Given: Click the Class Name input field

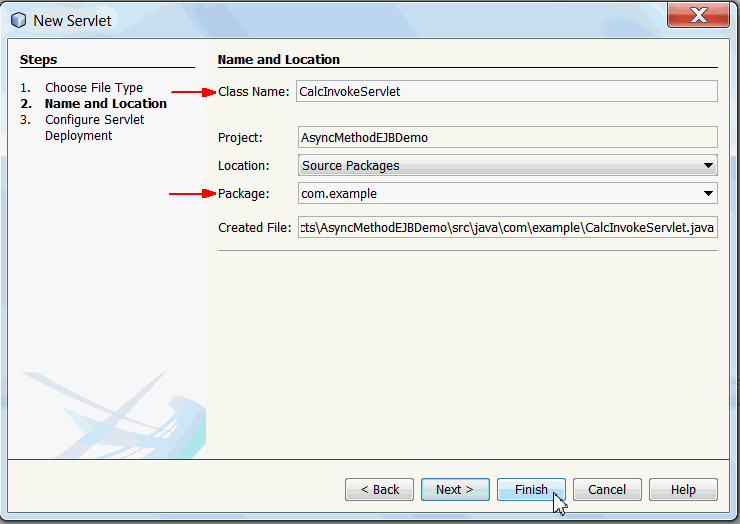Looking at the screenshot, I should click(507, 91).
